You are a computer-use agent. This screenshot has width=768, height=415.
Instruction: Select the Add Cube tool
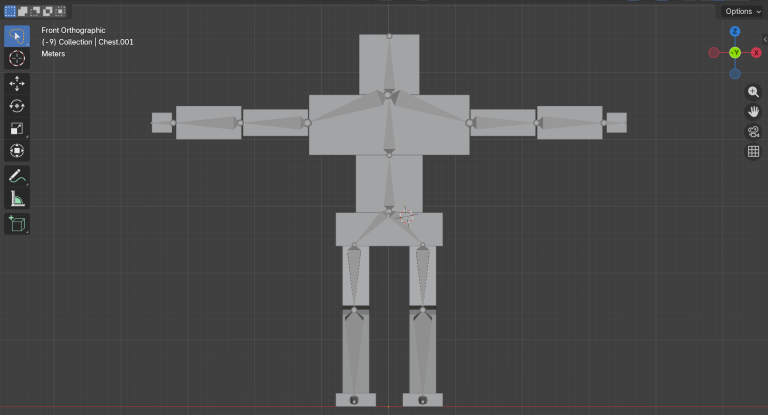(x=17, y=223)
